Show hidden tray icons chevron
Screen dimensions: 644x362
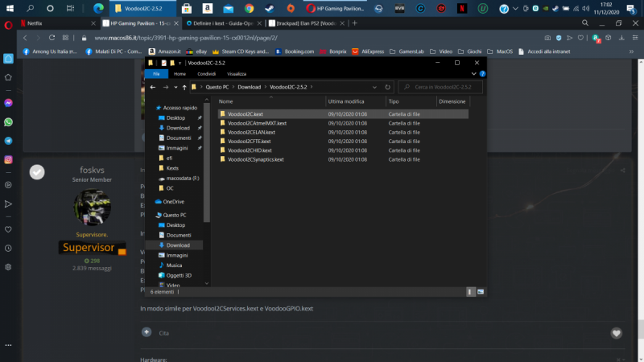[515, 8]
